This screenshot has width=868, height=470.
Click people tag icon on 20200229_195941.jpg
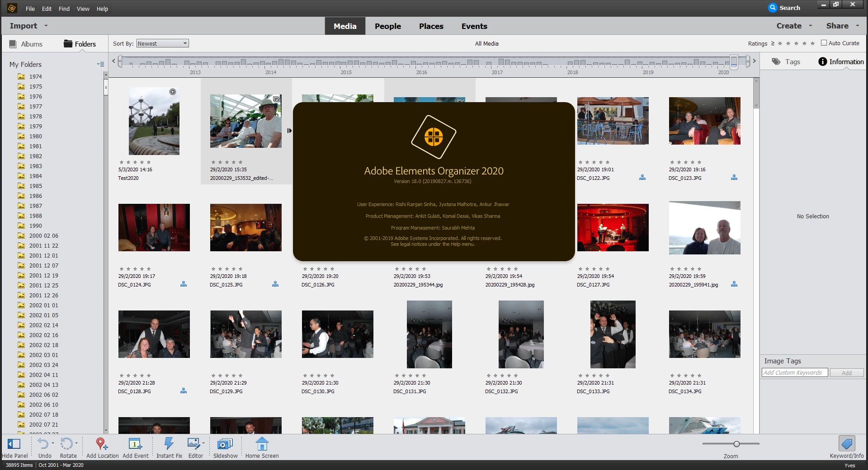click(x=734, y=284)
